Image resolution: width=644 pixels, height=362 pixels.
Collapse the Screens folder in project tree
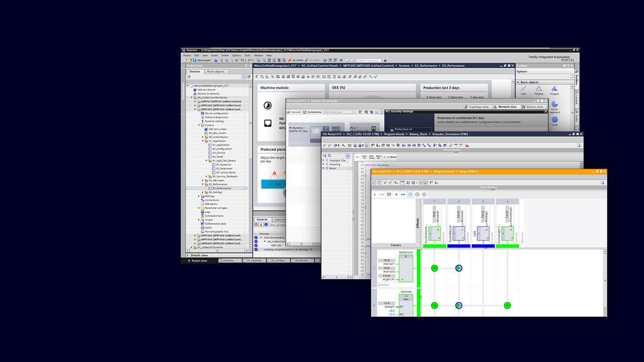point(199,125)
